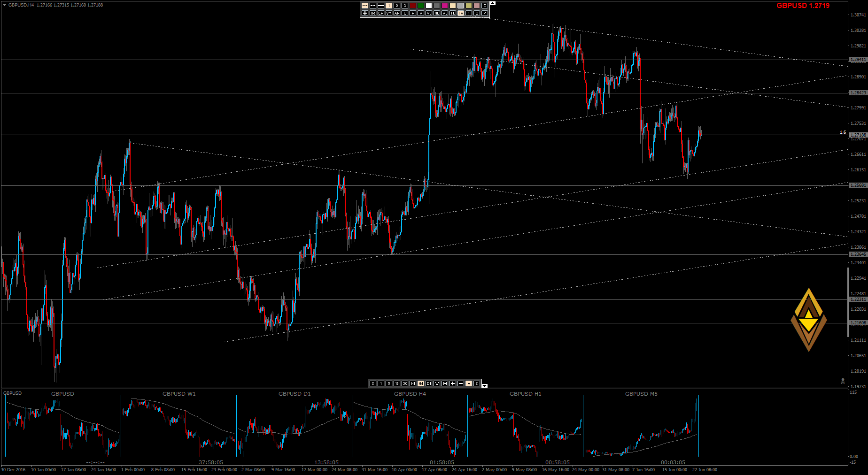This screenshot has height=475, width=868.
Task: Click the ER button in drawing toolbar
Action: point(381,13)
